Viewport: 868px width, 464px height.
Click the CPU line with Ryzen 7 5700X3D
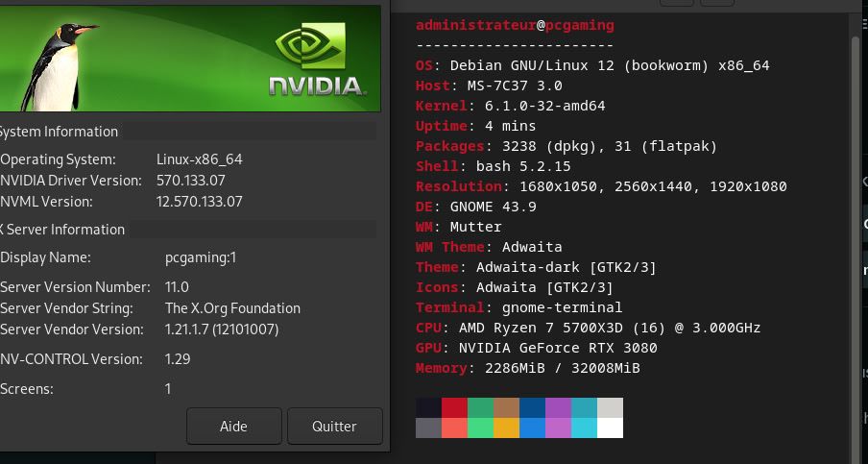(588, 328)
